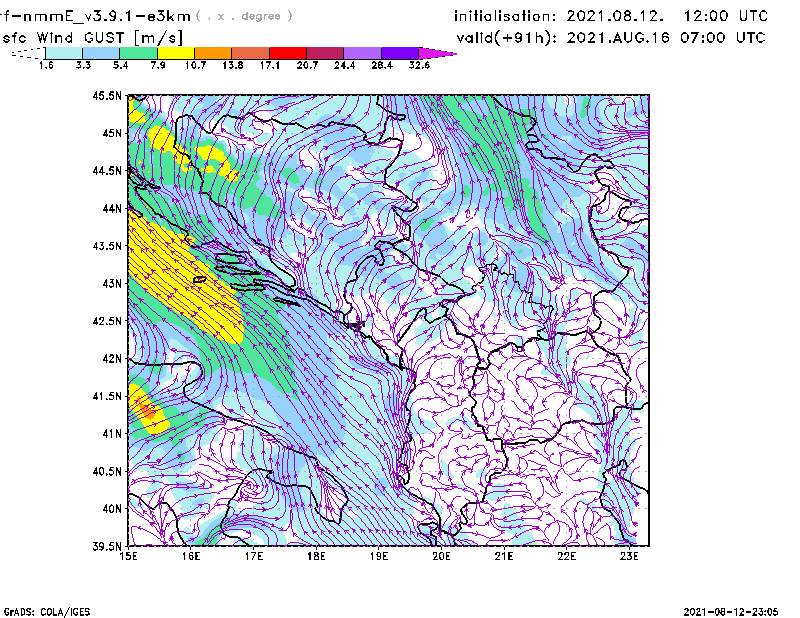
Task: Click the '18E' longitude label
Action: tap(316, 556)
